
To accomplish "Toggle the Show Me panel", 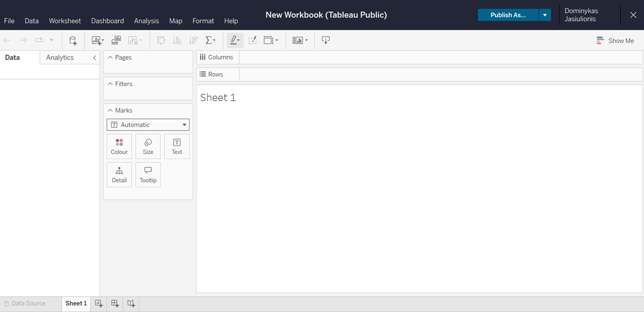I will tap(615, 41).
